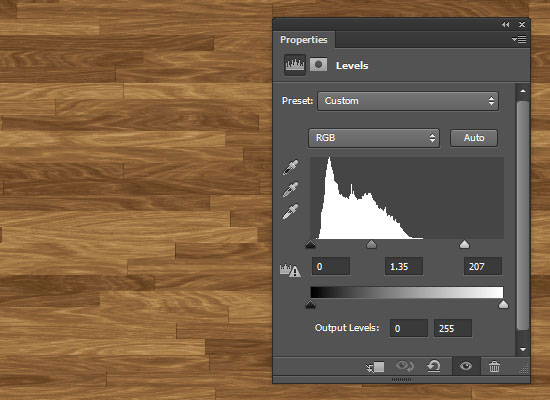Image resolution: width=550 pixels, height=400 pixels.
Task: Collapse the panel with double arrows
Action: [x=505, y=25]
